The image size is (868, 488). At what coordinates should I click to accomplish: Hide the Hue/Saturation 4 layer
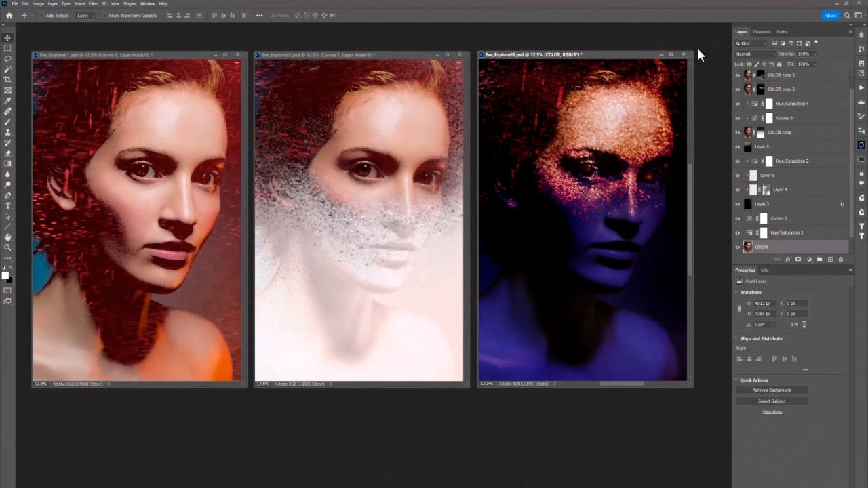738,104
